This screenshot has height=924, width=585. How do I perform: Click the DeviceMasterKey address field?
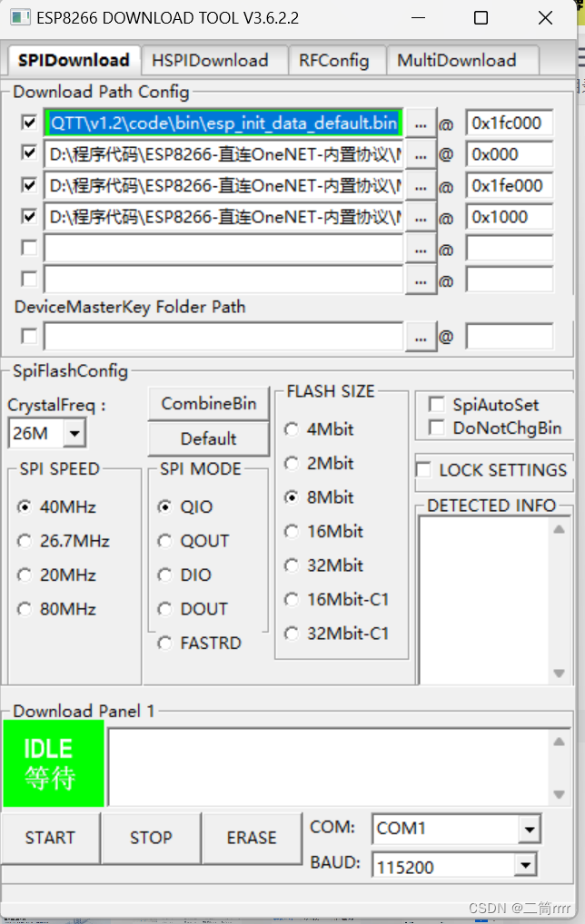tap(510, 337)
